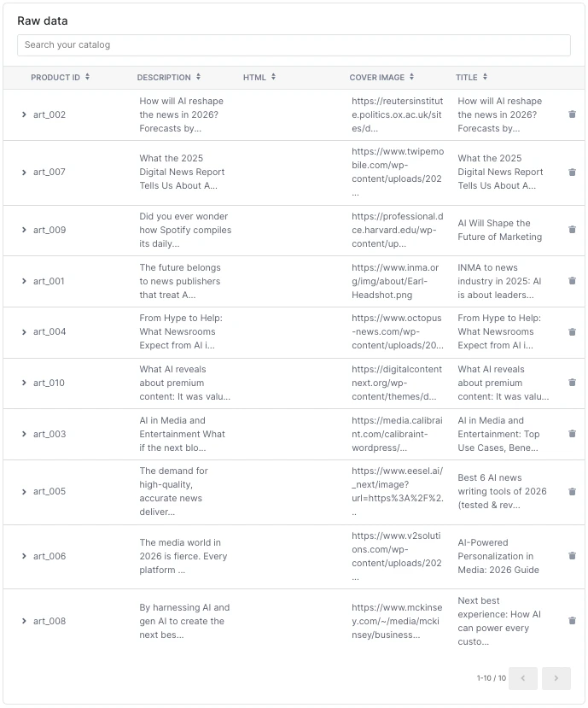Click into the Search your catalog field

[294, 45]
